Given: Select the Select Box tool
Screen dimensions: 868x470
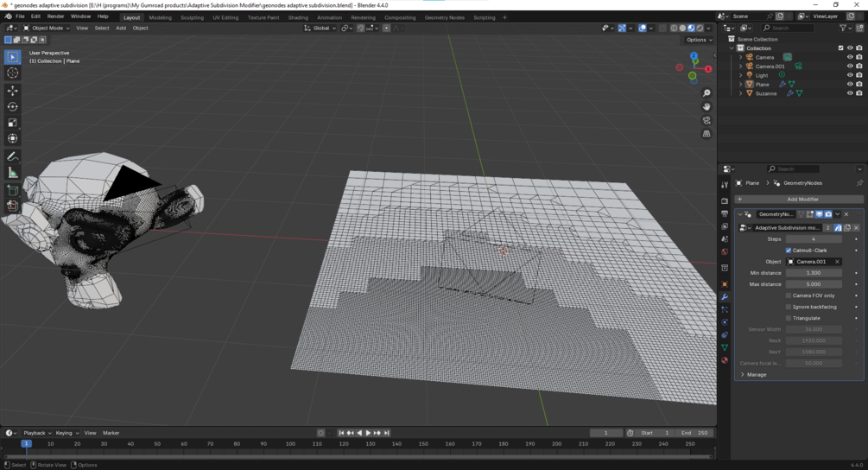Looking at the screenshot, I should coord(12,57).
